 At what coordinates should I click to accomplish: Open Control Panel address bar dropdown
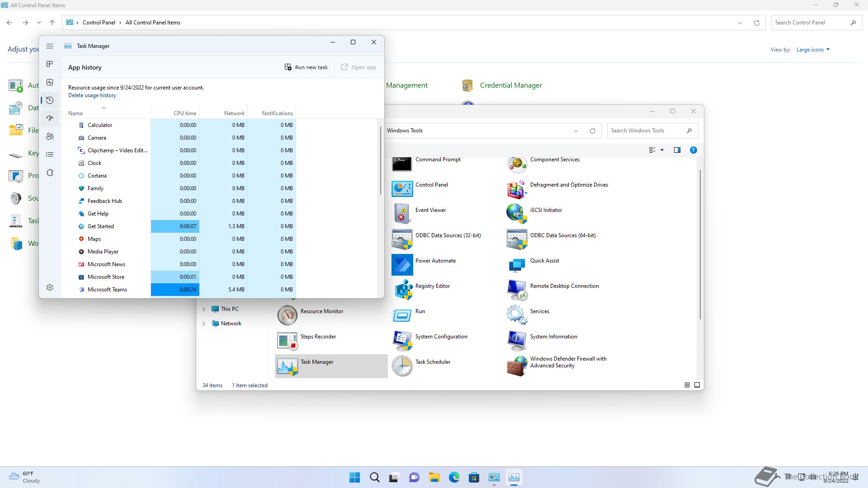pos(740,23)
